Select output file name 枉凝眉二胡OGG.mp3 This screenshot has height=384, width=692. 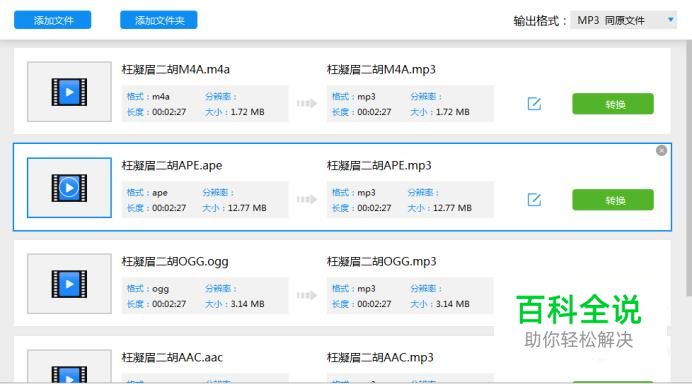tap(381, 261)
